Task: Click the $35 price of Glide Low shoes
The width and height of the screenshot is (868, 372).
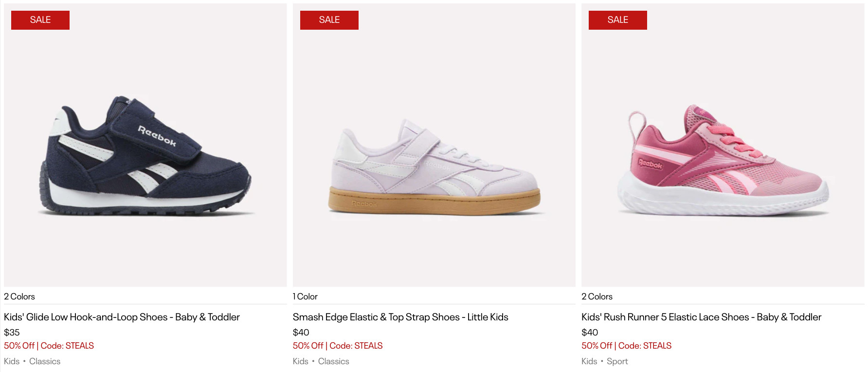Action: tap(12, 333)
